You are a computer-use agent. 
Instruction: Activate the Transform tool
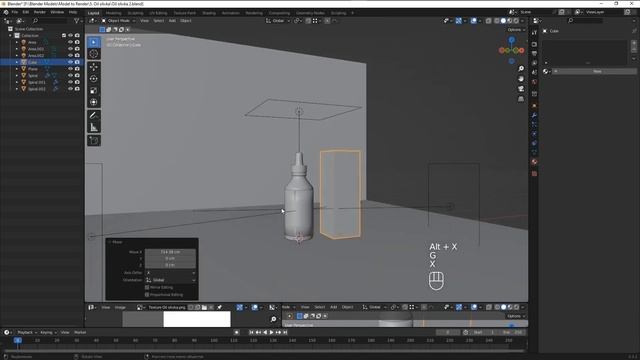coord(94,102)
